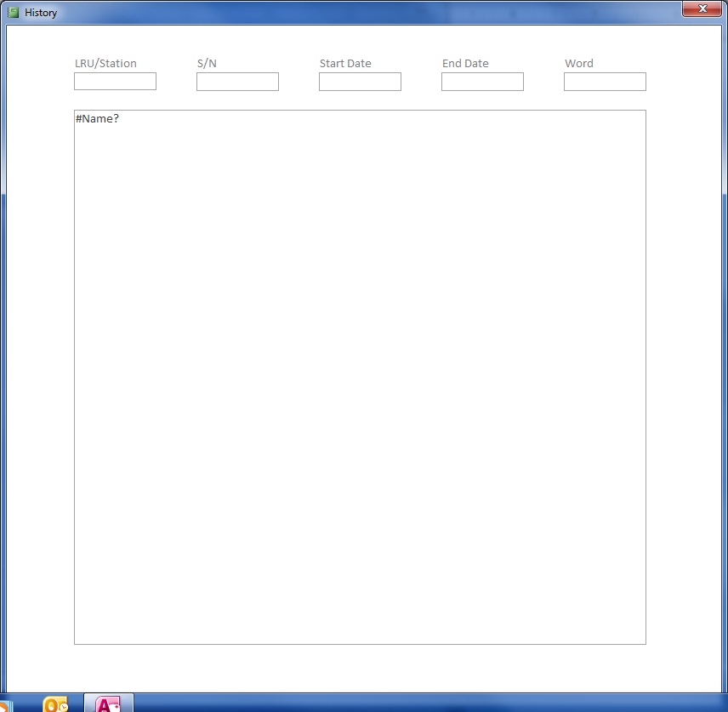Click the History form icon in title bar
The width and height of the screenshot is (728, 712).
click(x=13, y=13)
